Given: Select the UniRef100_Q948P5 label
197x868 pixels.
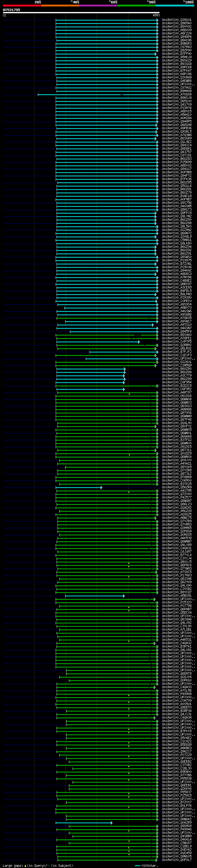Looking at the screenshot, I should tap(176, 121).
